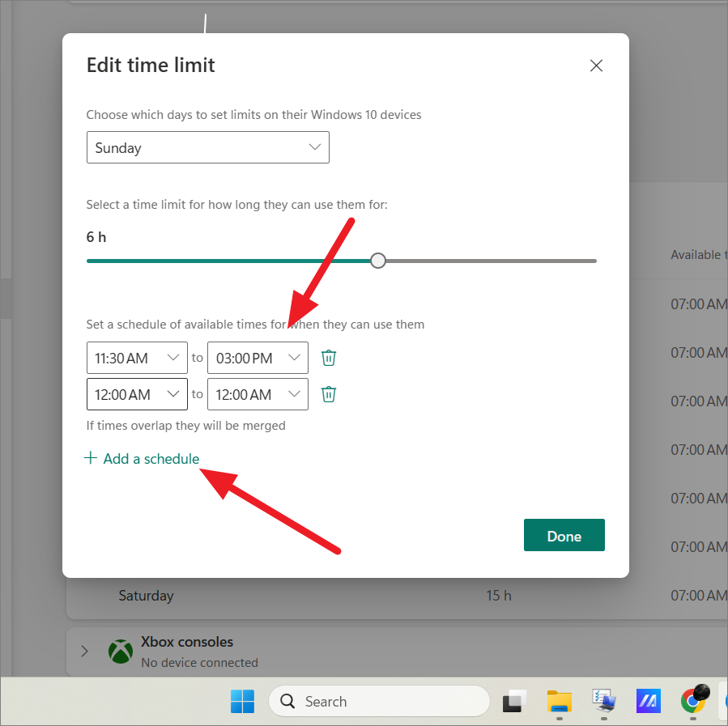Click Add a schedule link

click(142, 458)
